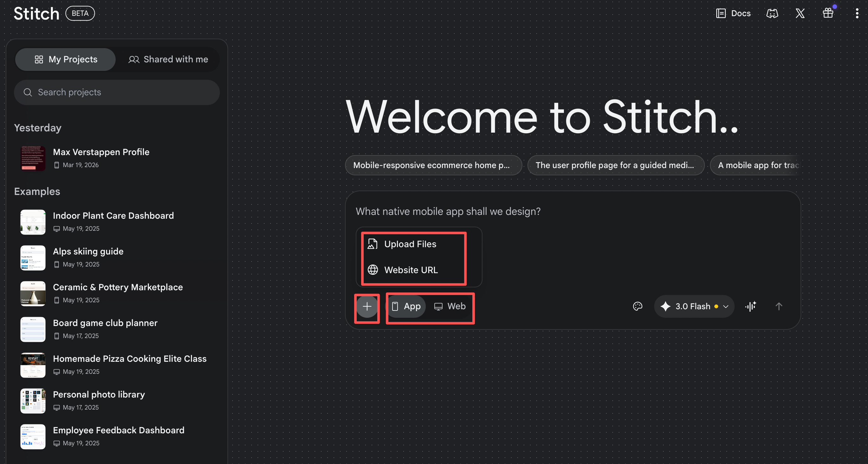Click Mobile-responsive ecommerce home suggestion chip
Viewport: 868px width, 464px height.
433,165
